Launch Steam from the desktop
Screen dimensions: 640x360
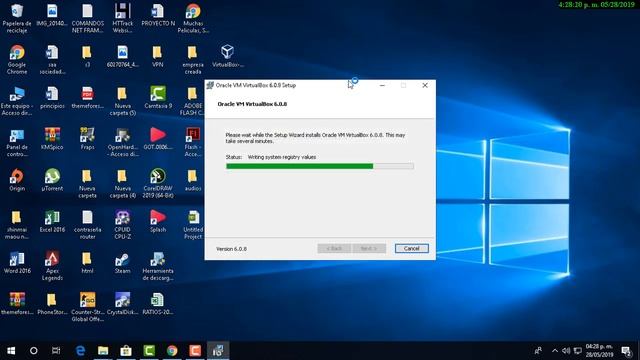(x=122, y=263)
